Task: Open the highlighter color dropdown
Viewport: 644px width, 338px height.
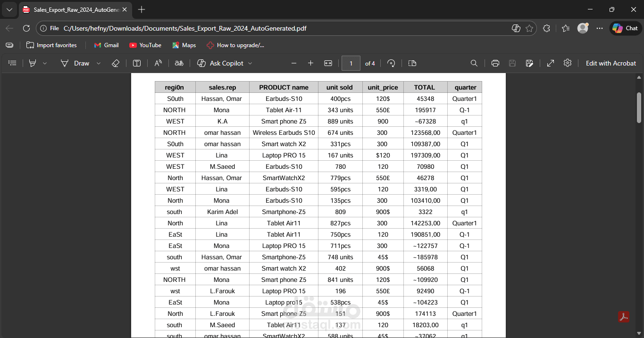Action: tap(45, 63)
